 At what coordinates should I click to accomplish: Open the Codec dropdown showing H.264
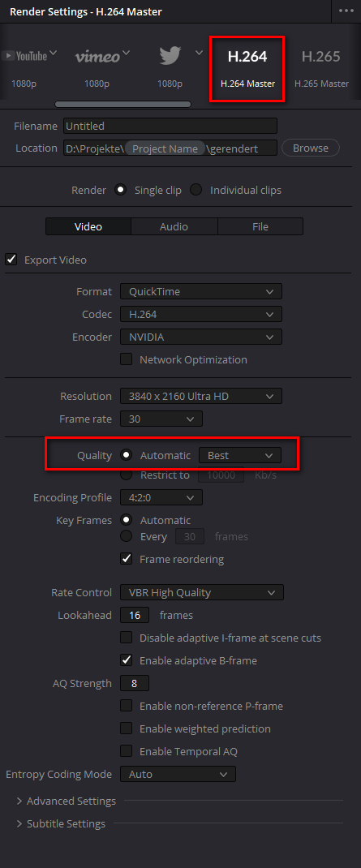tap(201, 315)
